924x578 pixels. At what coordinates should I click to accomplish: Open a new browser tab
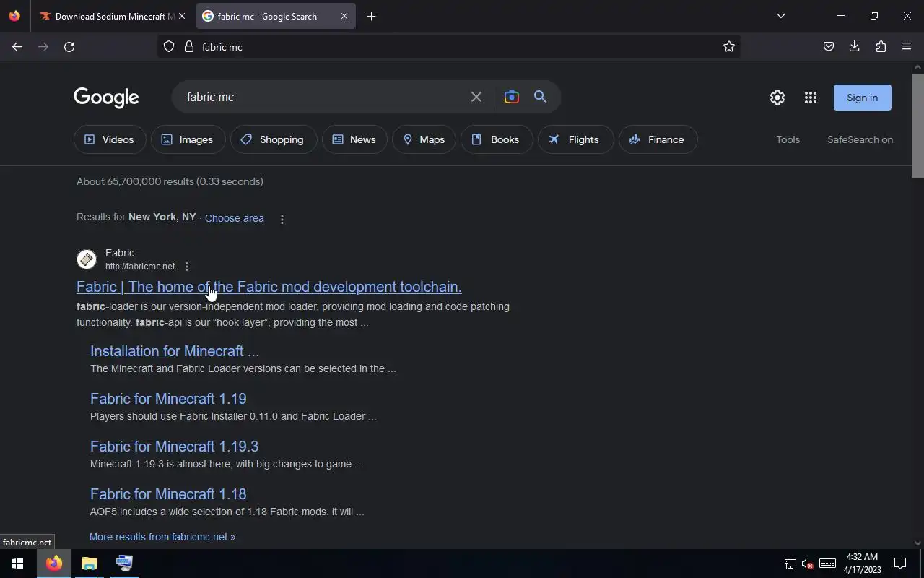(x=371, y=16)
